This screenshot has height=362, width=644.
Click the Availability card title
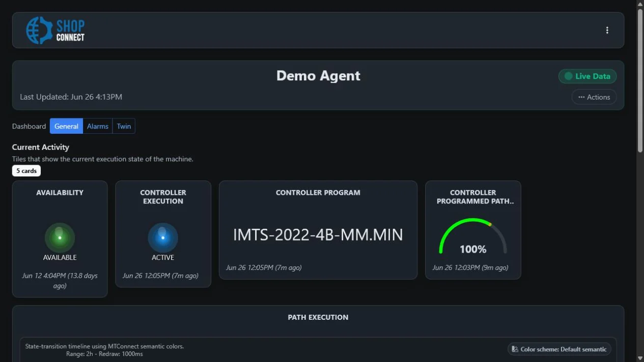(60, 193)
